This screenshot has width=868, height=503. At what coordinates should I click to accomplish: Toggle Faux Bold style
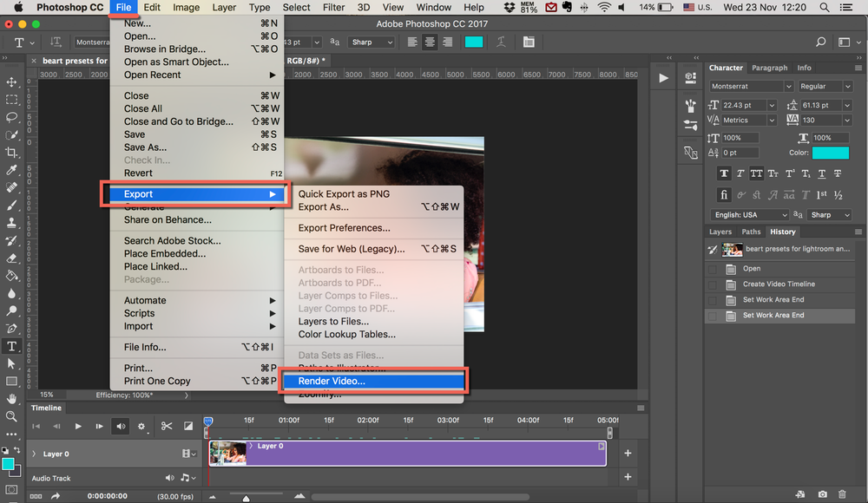tap(724, 173)
